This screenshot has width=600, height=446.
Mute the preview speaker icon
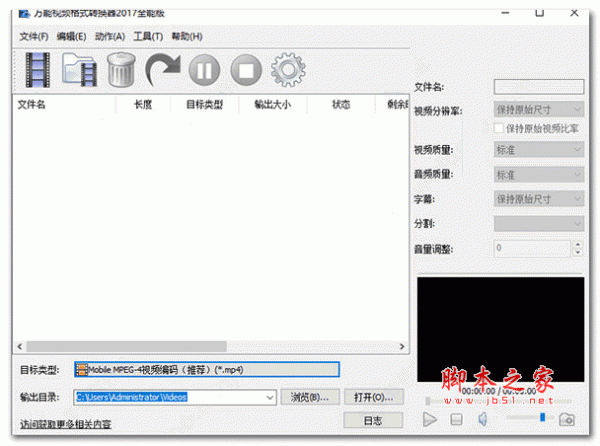483,419
